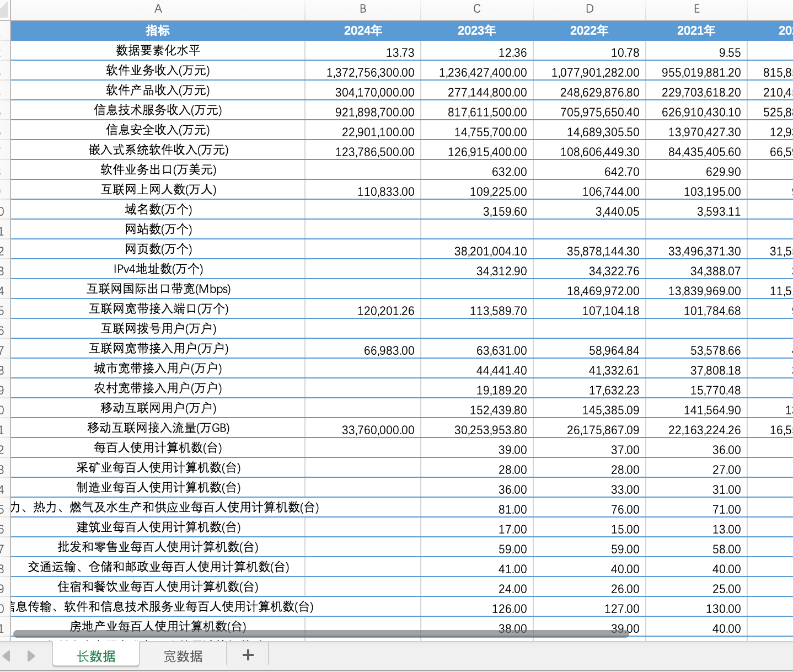
Task: Select the 住宿和餐饮业每百人使用计算机数(台) cell
Action: (x=158, y=587)
